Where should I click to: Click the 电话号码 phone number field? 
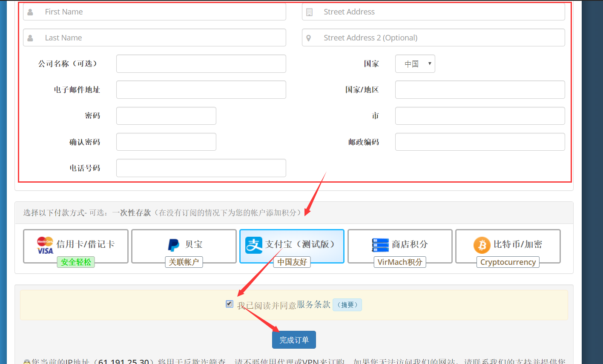coord(201,168)
